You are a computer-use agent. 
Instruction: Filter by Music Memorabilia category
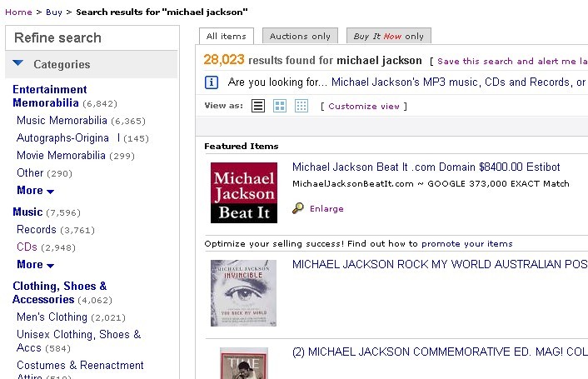pyautogui.click(x=62, y=121)
